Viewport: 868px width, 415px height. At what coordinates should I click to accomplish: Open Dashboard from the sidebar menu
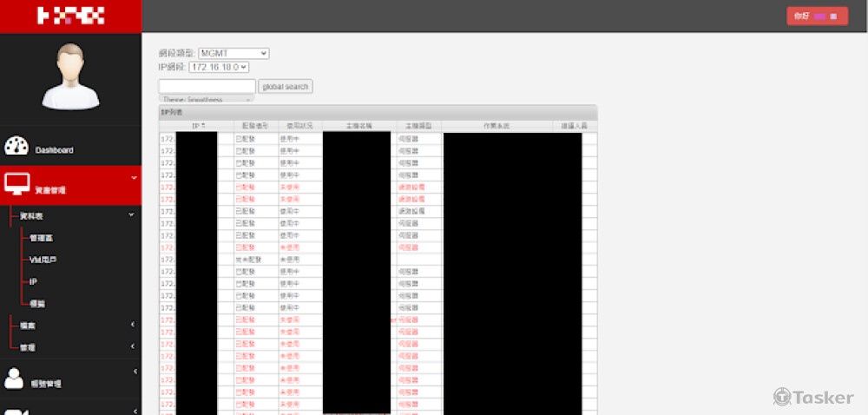(x=54, y=150)
